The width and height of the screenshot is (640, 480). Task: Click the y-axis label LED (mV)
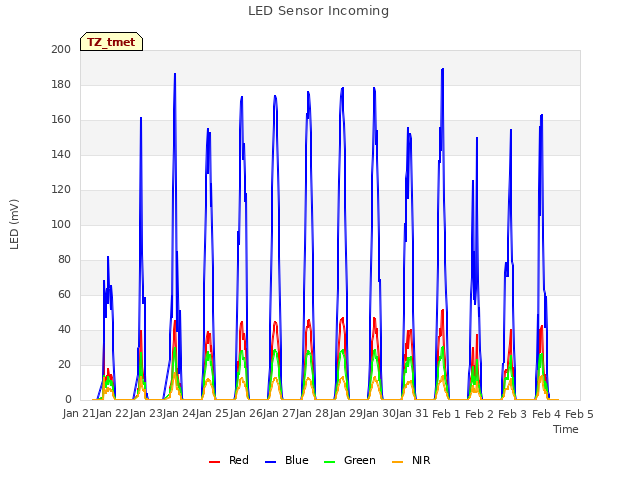point(14,224)
